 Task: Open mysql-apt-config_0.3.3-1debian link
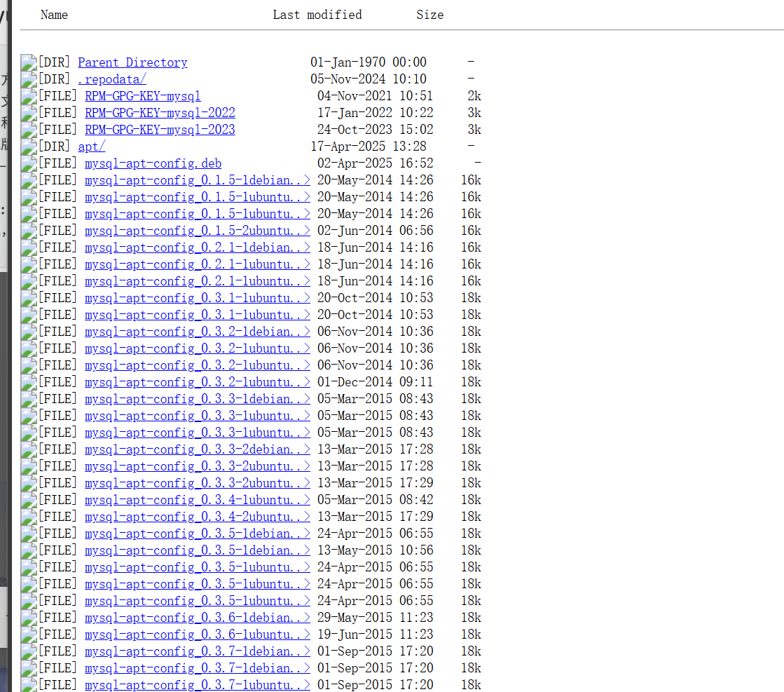[x=198, y=400]
